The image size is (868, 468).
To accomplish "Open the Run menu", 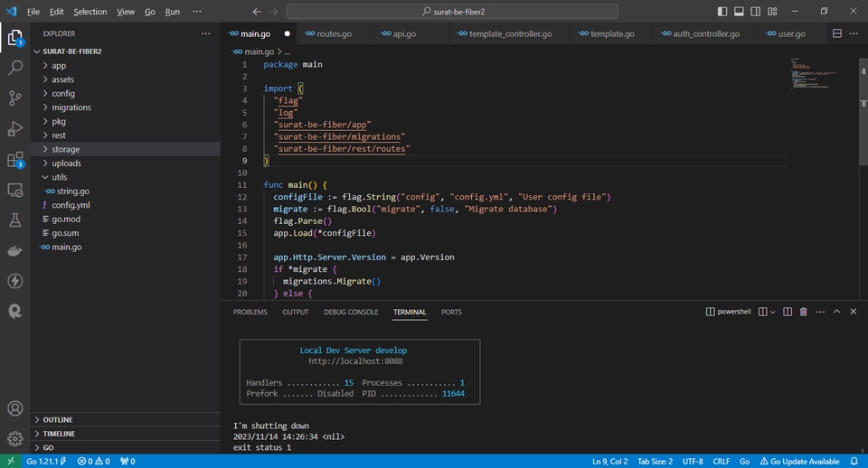I will (172, 12).
